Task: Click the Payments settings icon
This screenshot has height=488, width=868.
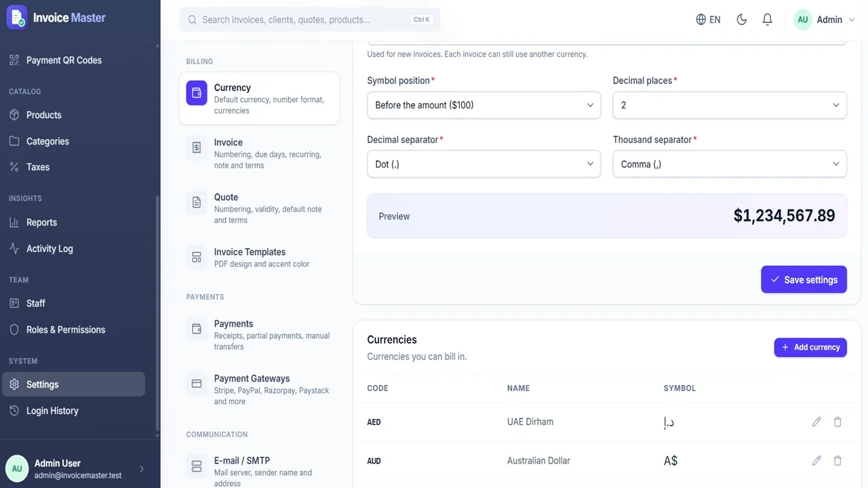Action: (x=197, y=329)
